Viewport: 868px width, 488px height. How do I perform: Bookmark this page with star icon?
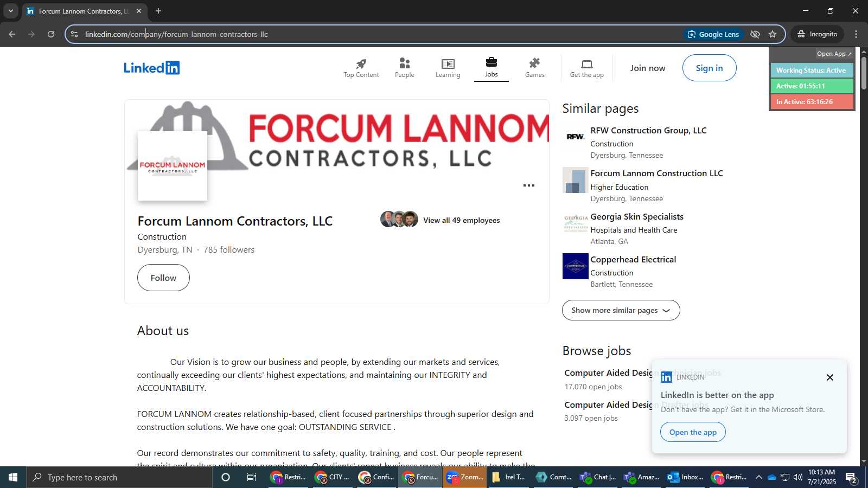(x=773, y=34)
